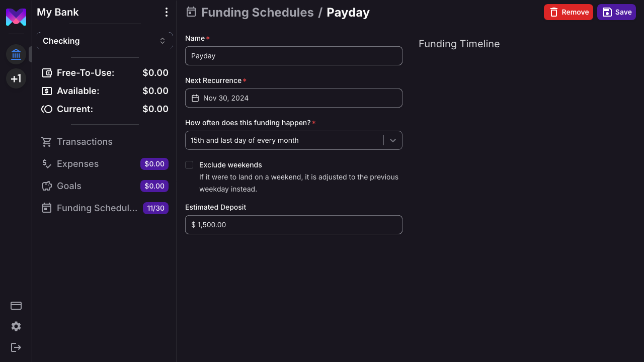This screenshot has width=644, height=362.
Task: Open My Bank three-dot options menu
Action: point(167,13)
